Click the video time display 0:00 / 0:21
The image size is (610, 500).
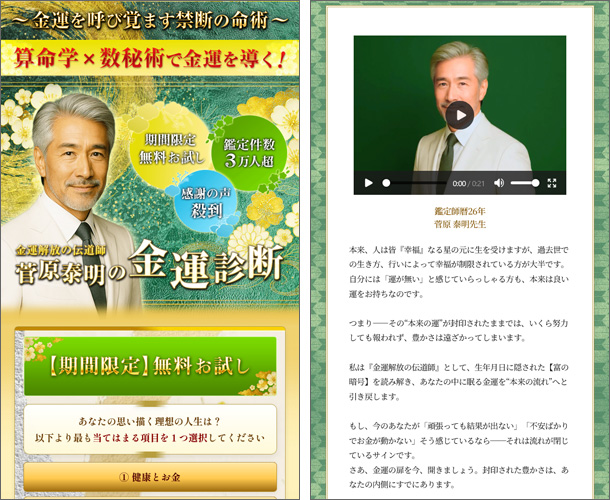(x=468, y=183)
